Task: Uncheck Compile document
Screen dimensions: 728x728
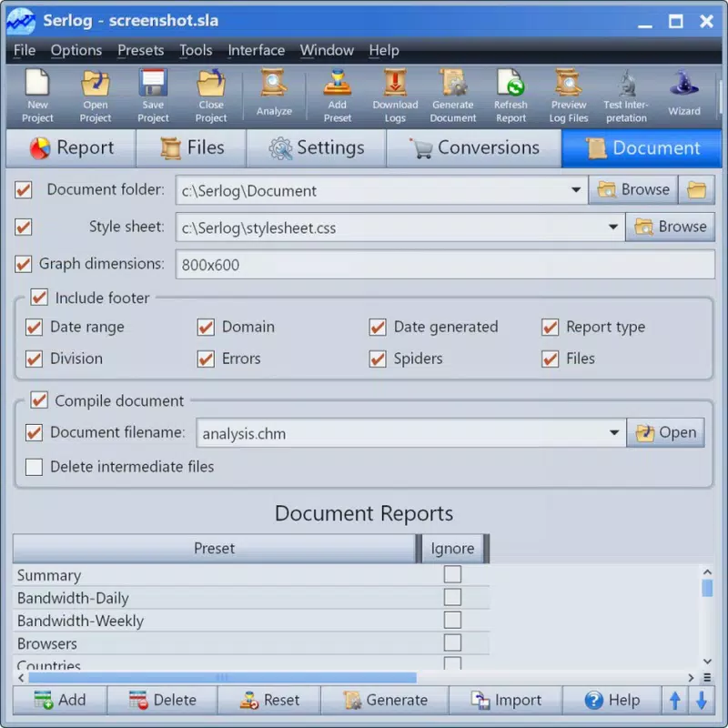Action: coord(39,399)
